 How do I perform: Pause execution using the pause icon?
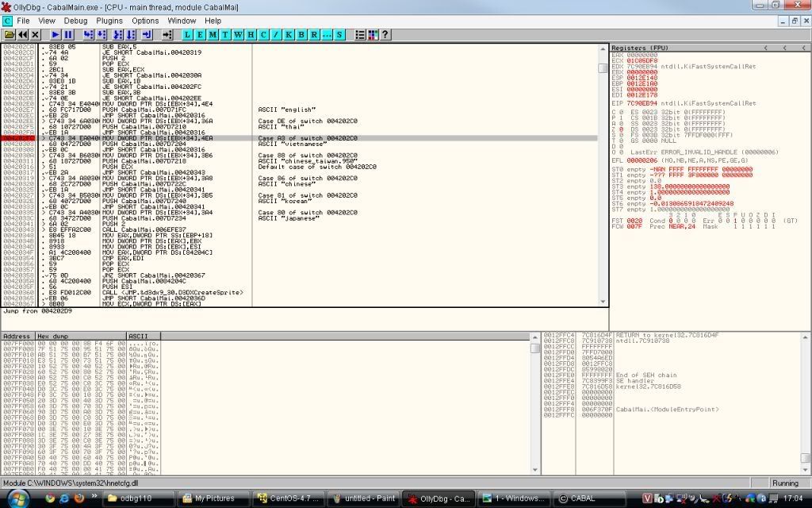[68, 35]
